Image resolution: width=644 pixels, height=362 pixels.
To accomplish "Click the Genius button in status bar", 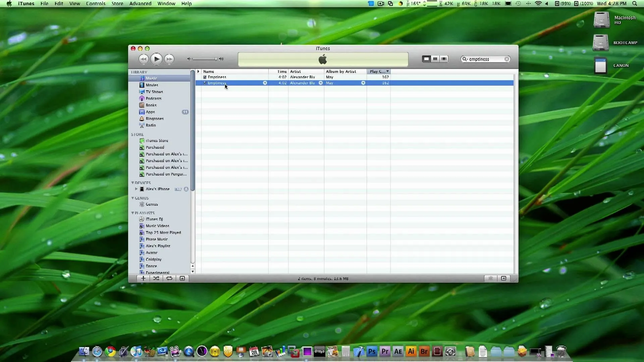I will pyautogui.click(x=490, y=279).
